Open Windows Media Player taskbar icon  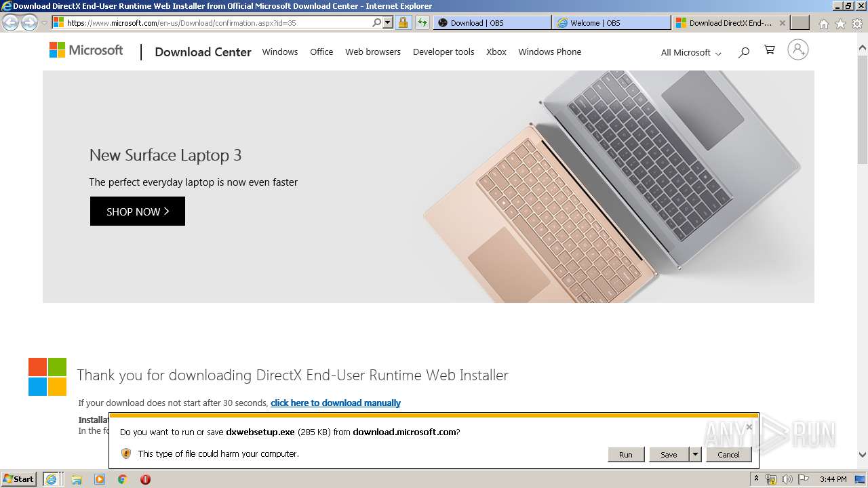point(100,479)
